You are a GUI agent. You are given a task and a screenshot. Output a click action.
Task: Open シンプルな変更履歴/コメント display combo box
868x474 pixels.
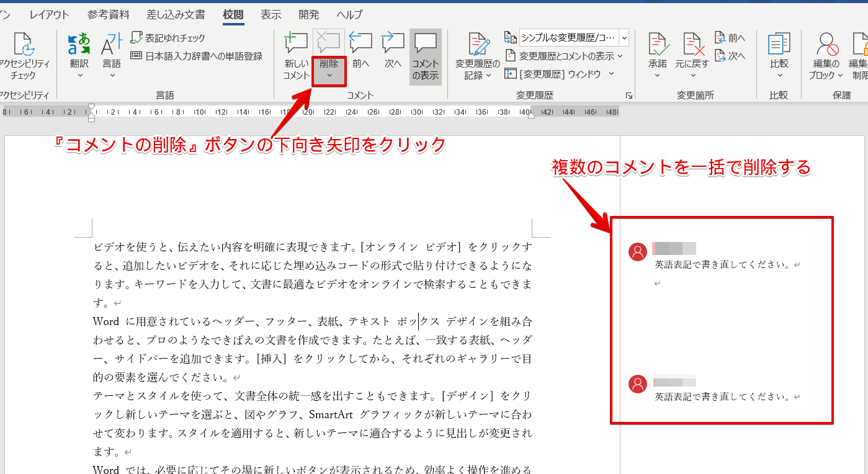click(574, 38)
